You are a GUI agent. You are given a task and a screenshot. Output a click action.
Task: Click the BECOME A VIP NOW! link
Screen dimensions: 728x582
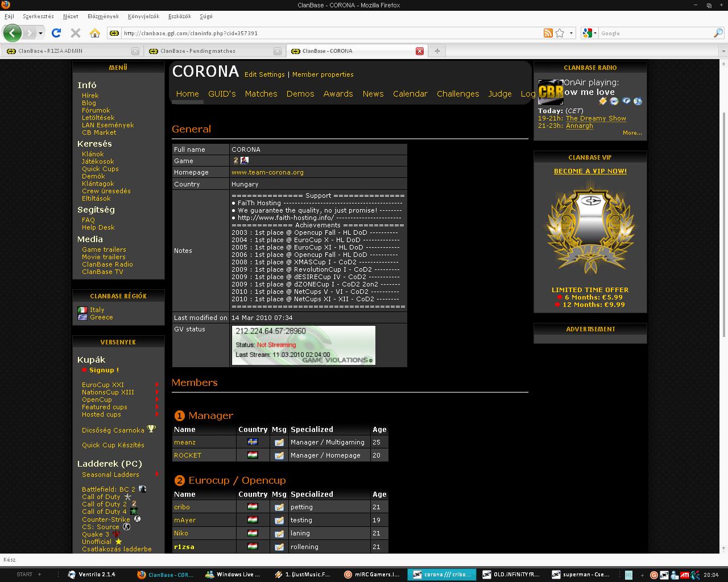click(x=590, y=171)
